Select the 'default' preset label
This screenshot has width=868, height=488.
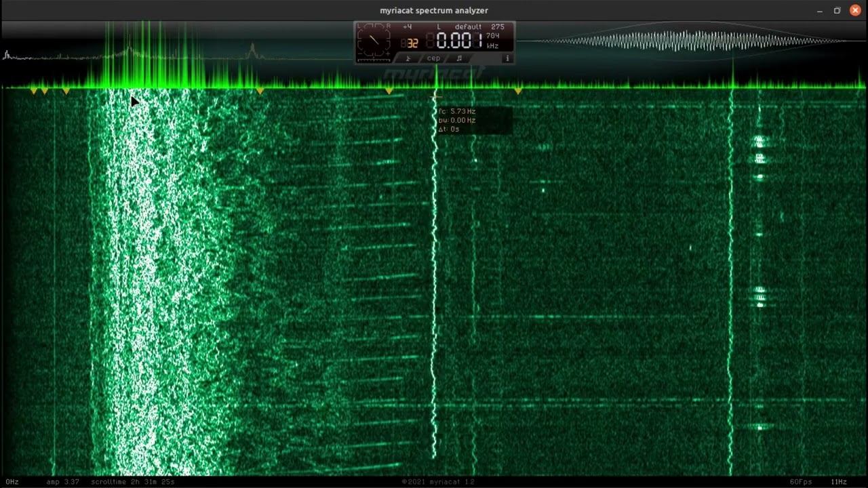point(468,27)
